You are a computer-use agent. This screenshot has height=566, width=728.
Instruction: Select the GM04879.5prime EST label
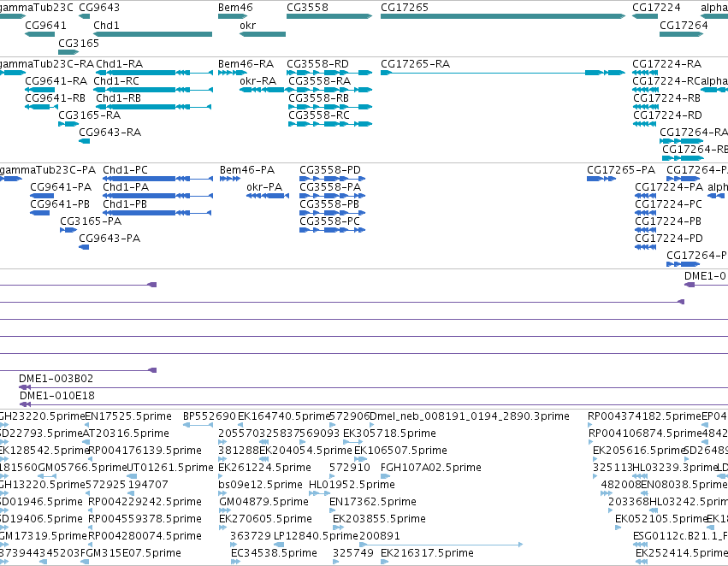pyautogui.click(x=263, y=502)
